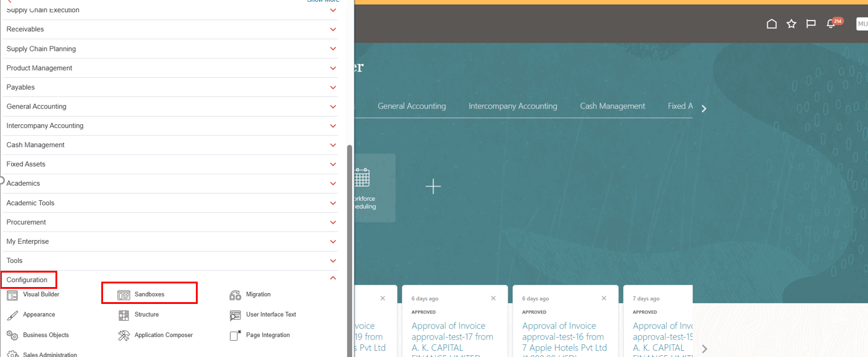Dismiss the approval-test-16 notification card
868x357 pixels.
click(x=604, y=299)
